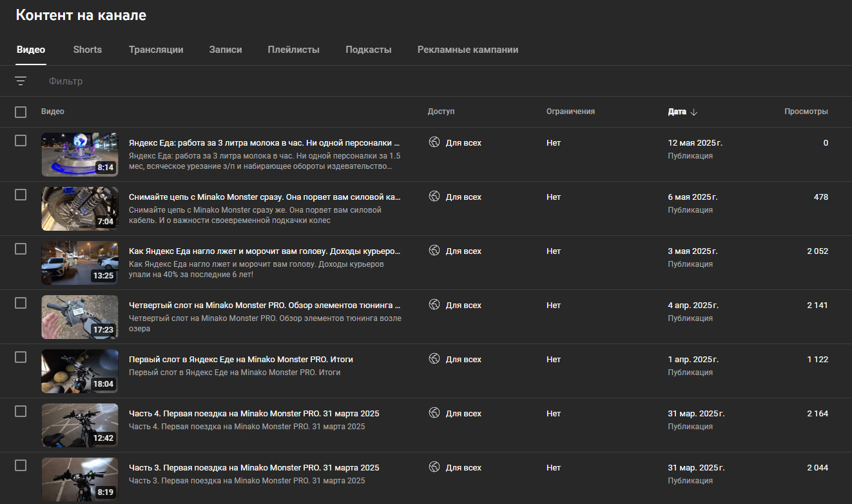Check the "Четвертый слот на Minako" video

click(x=21, y=303)
